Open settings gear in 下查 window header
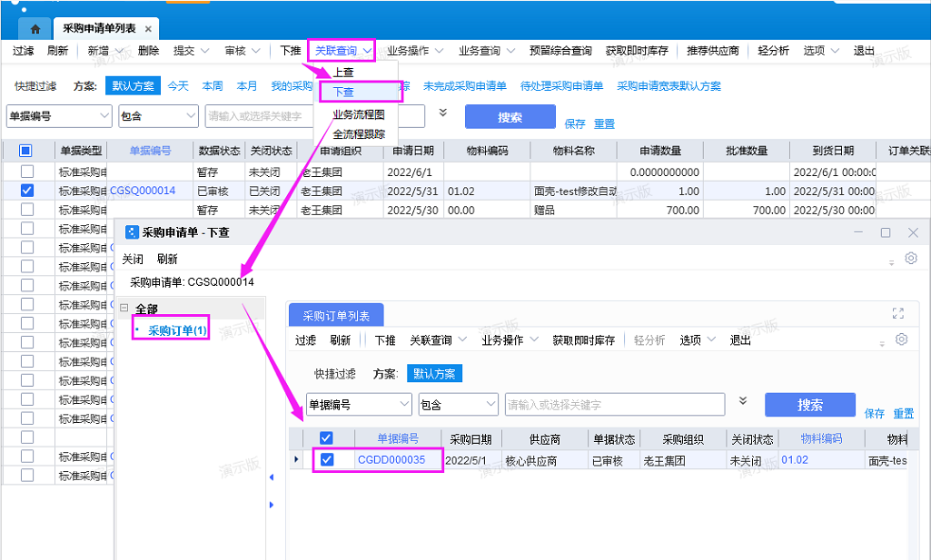Screen dimensions: 931x560 [x=911, y=258]
